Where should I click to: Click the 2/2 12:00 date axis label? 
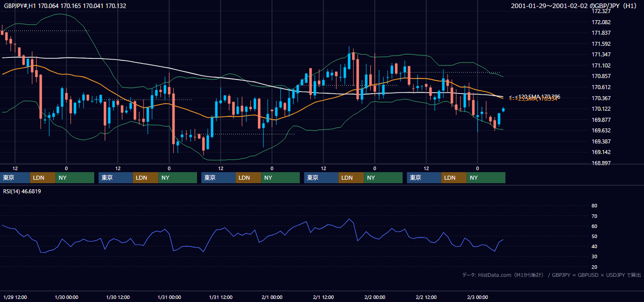coord(426,297)
